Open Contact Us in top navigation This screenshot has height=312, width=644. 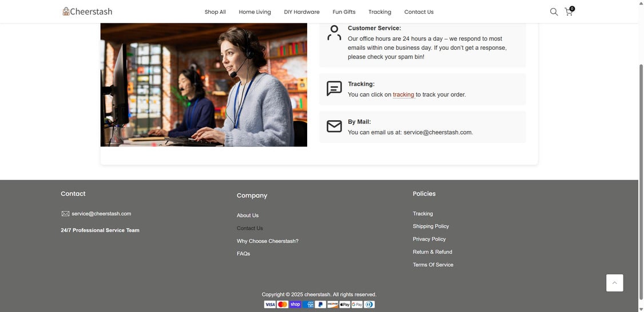[419, 12]
